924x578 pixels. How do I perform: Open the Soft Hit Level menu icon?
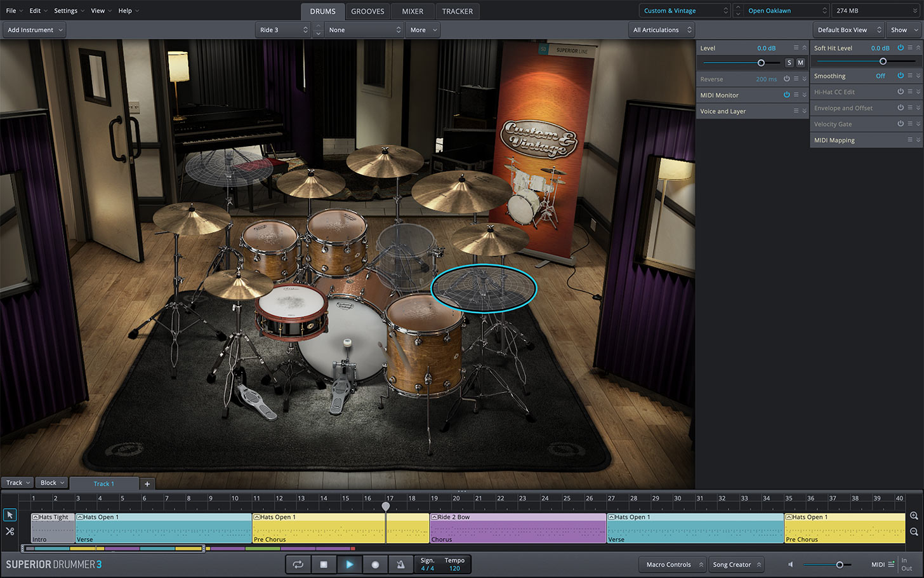tap(910, 48)
